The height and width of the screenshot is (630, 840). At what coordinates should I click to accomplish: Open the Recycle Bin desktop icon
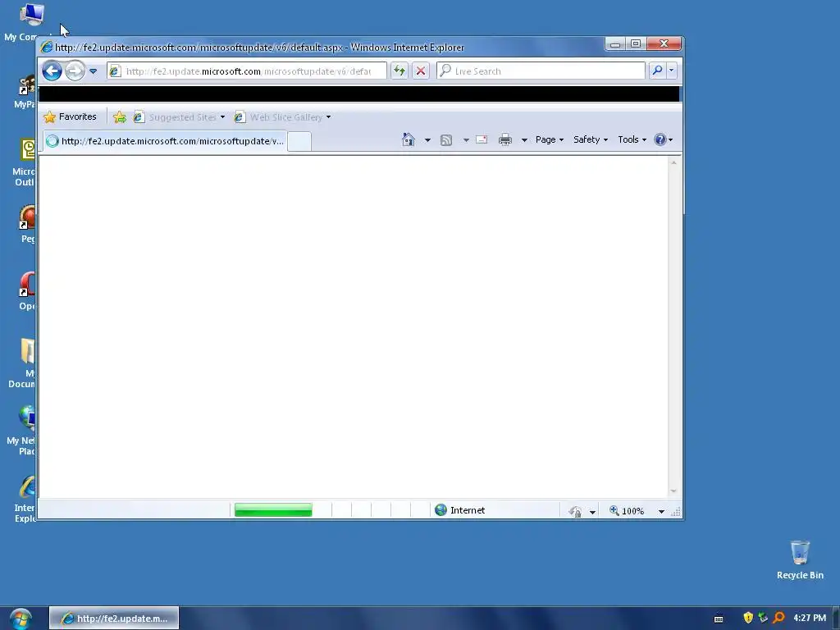click(x=800, y=559)
